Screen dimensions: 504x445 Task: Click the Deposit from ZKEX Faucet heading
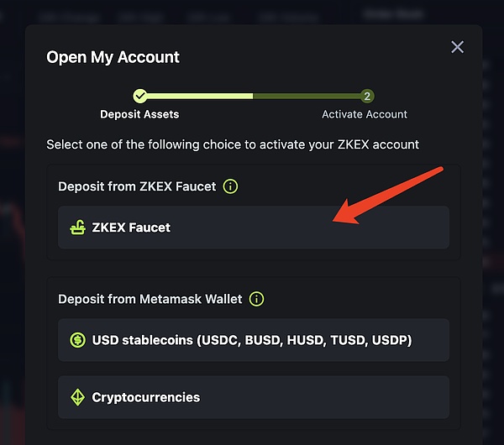tap(137, 186)
